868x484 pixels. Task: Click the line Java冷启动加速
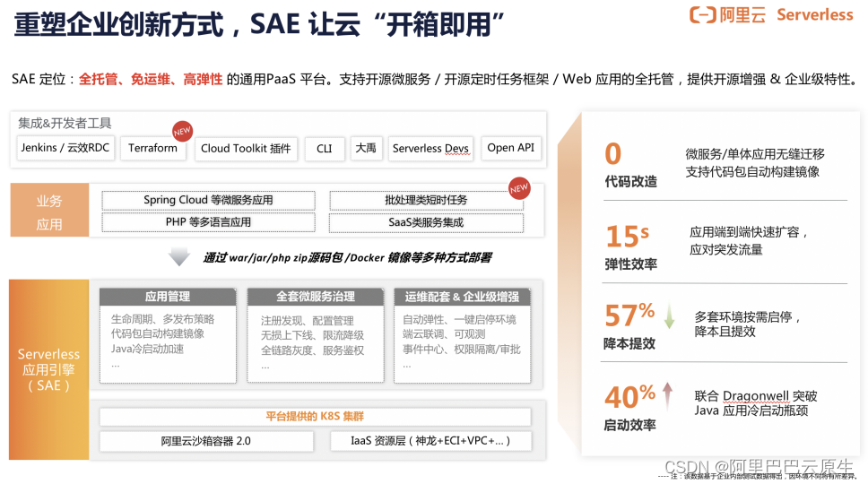[147, 349]
